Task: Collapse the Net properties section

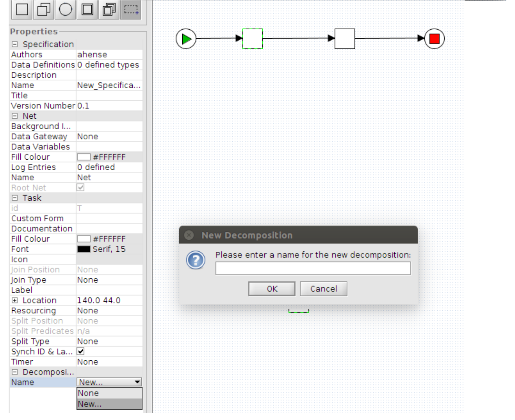Action: [x=15, y=116]
